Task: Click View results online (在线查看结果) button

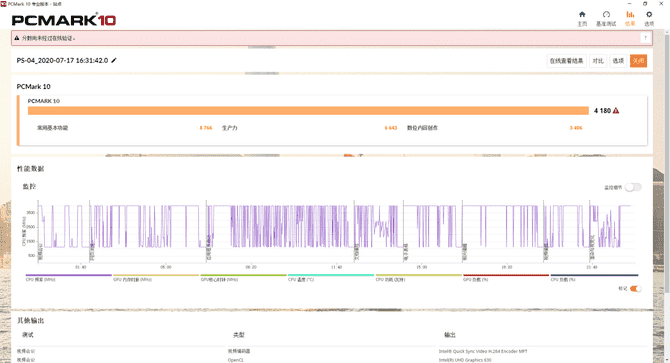Action: click(x=566, y=61)
